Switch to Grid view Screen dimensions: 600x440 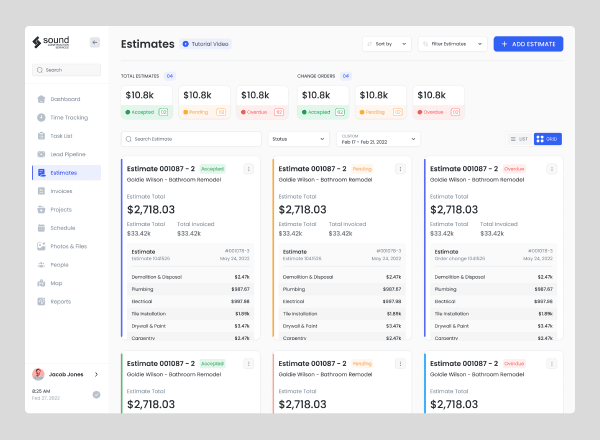click(x=548, y=139)
